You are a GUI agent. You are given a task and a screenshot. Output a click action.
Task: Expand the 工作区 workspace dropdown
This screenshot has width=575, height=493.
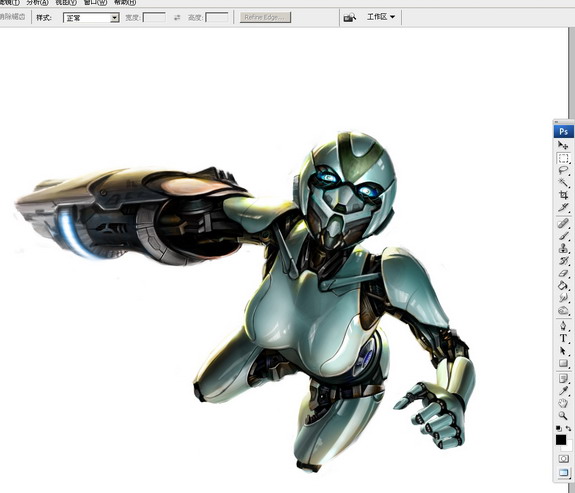point(381,17)
